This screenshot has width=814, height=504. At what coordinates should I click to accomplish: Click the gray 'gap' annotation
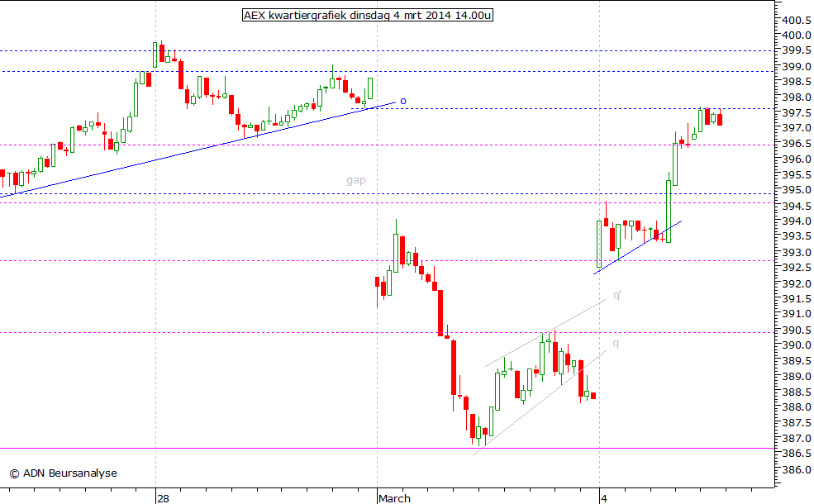click(356, 181)
